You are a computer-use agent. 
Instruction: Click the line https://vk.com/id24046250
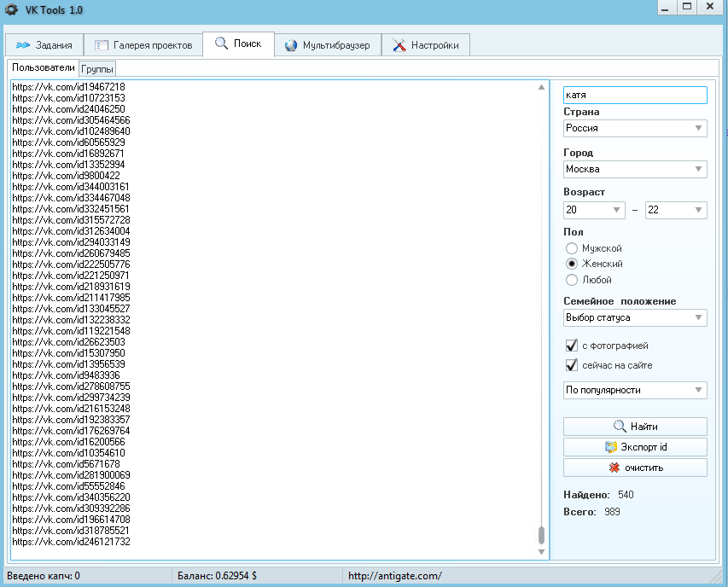click(x=69, y=109)
